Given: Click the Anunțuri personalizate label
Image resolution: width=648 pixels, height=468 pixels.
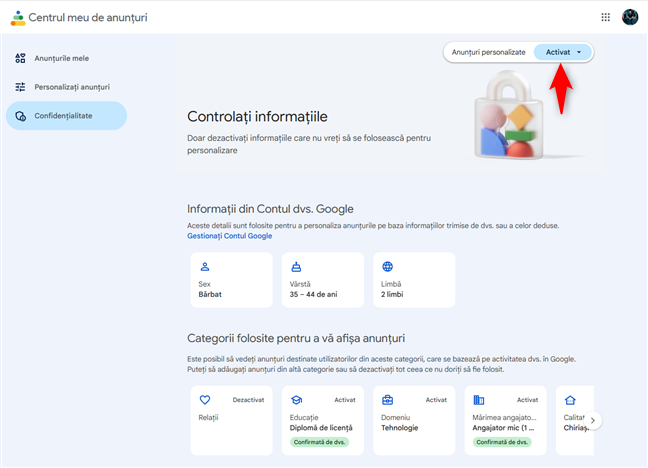Looking at the screenshot, I should pyautogui.click(x=488, y=52).
